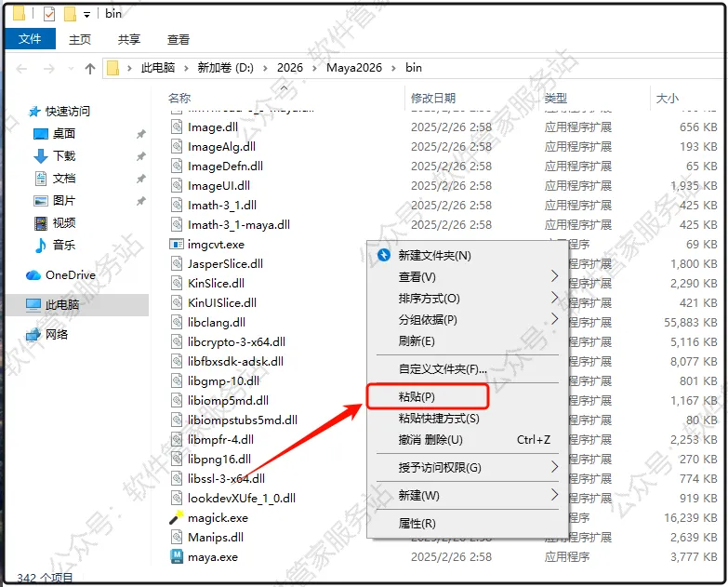Select This PC (此电脑) monitor icon
The width and height of the screenshot is (728, 587).
click(33, 304)
